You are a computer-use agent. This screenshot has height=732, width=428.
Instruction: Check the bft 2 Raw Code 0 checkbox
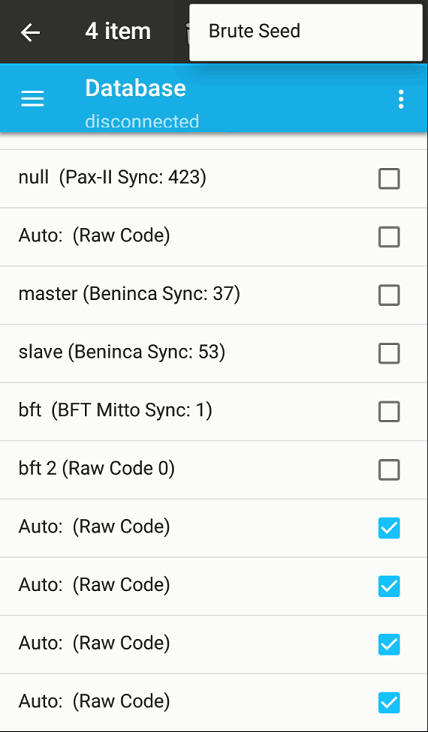389,470
